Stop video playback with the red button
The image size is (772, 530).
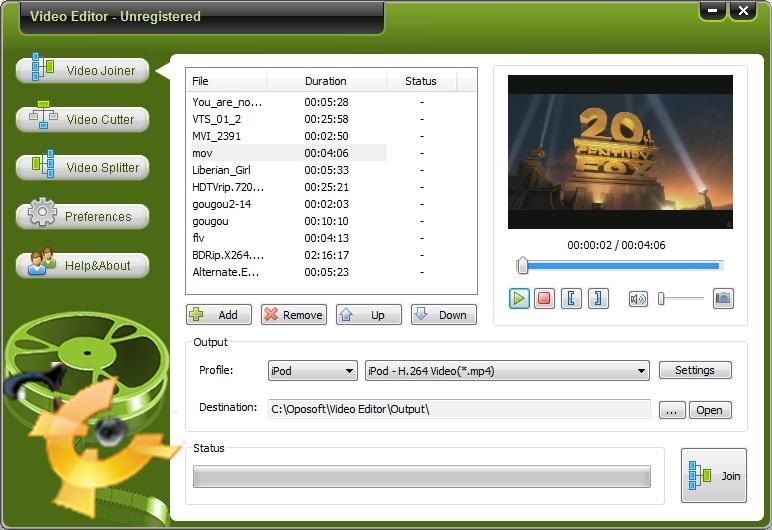click(544, 298)
